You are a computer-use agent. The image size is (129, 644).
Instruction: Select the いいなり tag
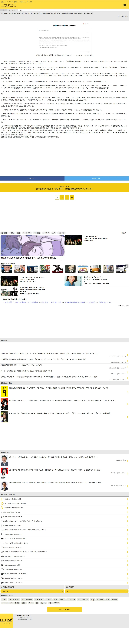46,233
